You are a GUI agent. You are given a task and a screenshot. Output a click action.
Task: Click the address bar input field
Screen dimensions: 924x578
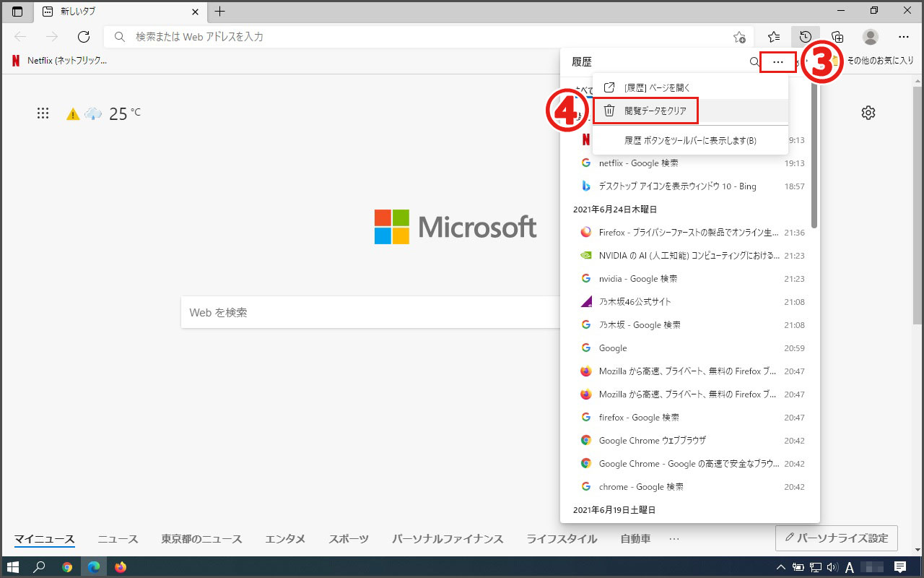coord(429,37)
